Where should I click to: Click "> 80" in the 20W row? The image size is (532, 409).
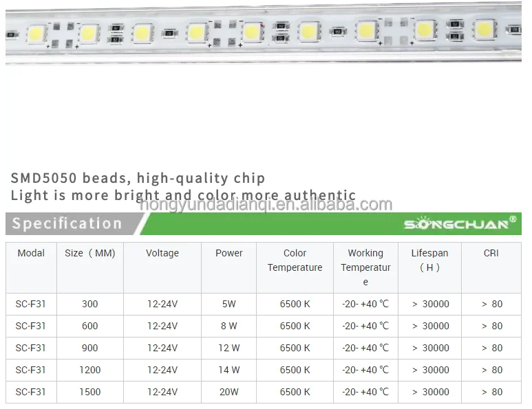(491, 392)
